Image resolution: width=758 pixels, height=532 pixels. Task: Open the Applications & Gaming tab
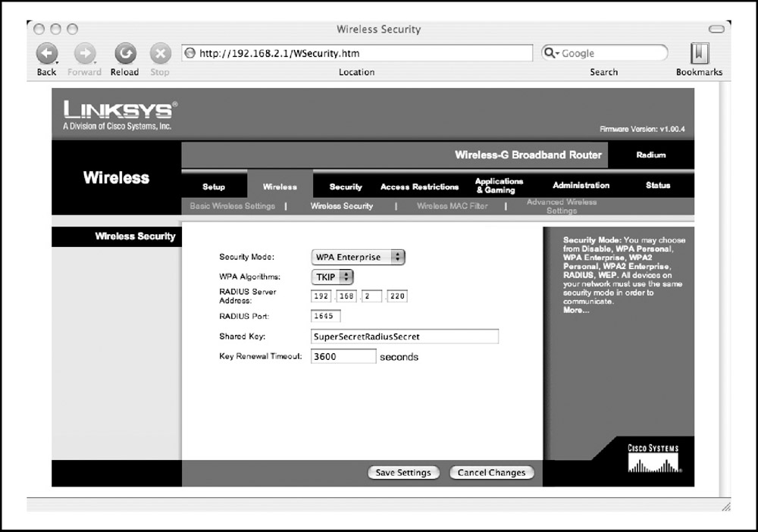[x=499, y=186]
